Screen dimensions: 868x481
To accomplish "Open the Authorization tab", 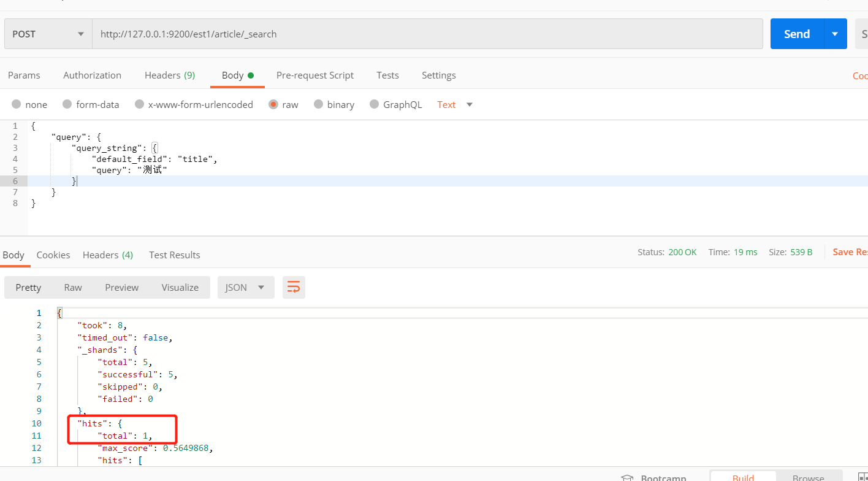I will [92, 75].
